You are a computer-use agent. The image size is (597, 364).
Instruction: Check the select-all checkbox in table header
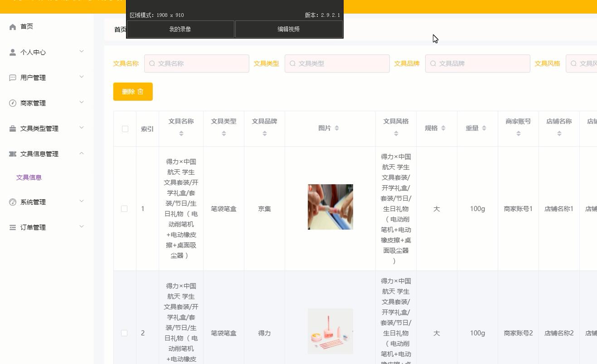click(x=125, y=129)
